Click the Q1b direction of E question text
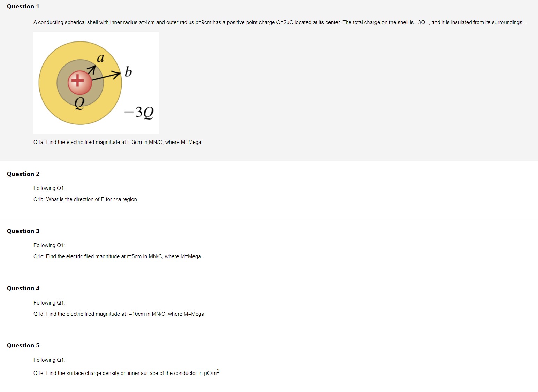The image size is (538, 392). [x=86, y=199]
